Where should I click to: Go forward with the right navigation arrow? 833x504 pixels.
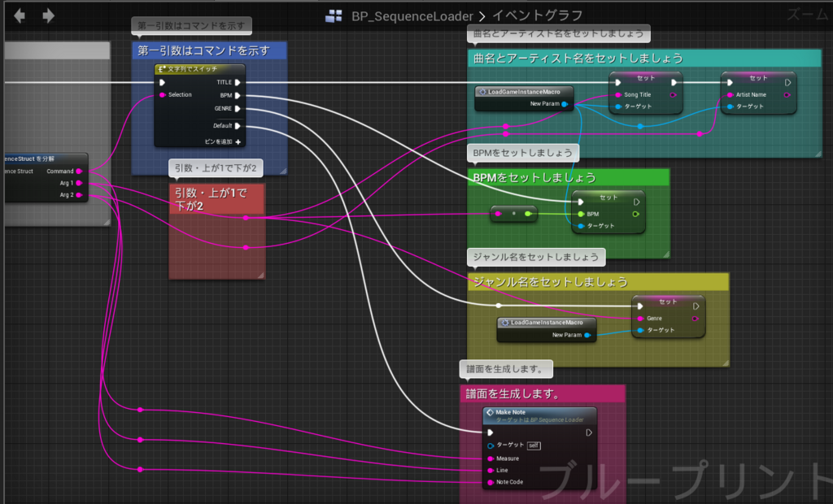point(48,15)
